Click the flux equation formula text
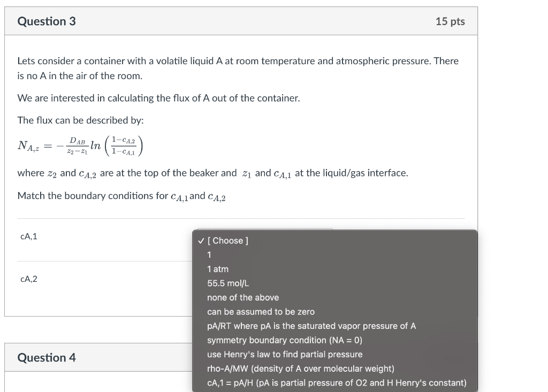The width and height of the screenshot is (548, 392). coord(80,144)
